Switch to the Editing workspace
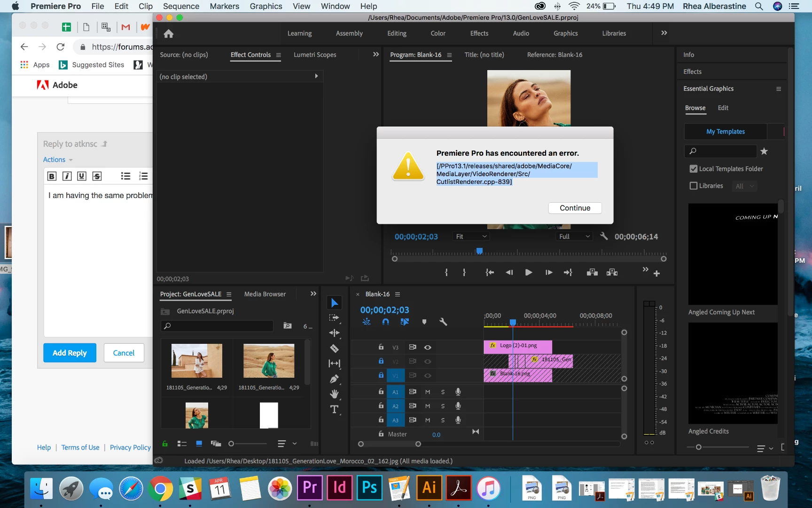812x508 pixels. 397,33
